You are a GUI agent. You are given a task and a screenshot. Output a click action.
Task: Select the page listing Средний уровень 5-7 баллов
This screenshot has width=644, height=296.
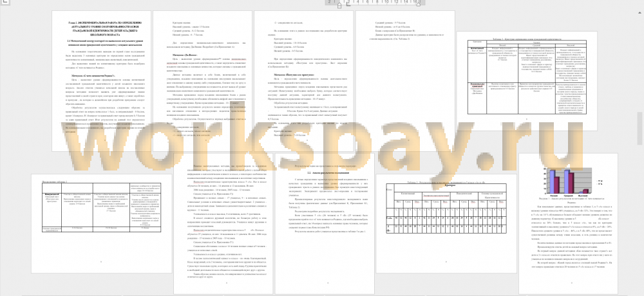point(405,81)
